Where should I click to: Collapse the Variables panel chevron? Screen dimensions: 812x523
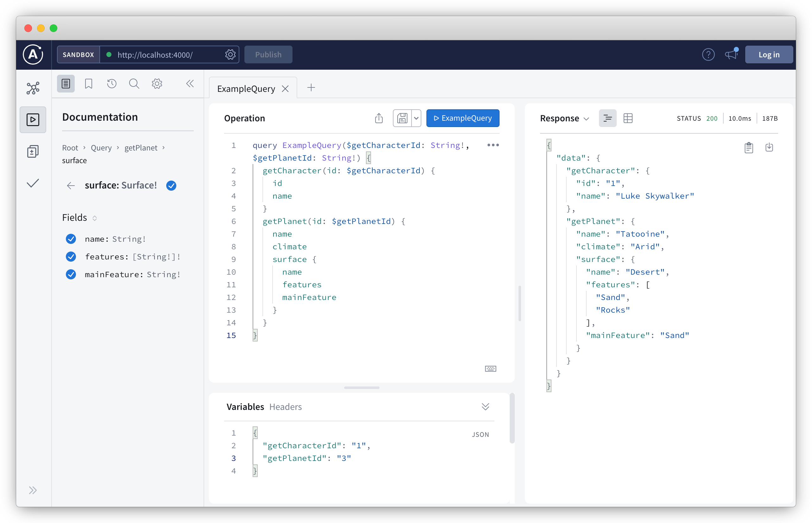pyautogui.click(x=485, y=407)
